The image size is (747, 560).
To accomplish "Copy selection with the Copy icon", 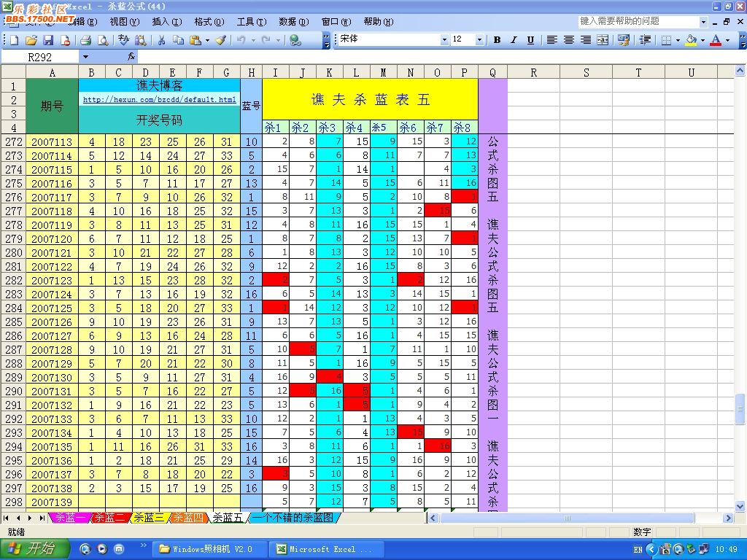I will pos(178,41).
